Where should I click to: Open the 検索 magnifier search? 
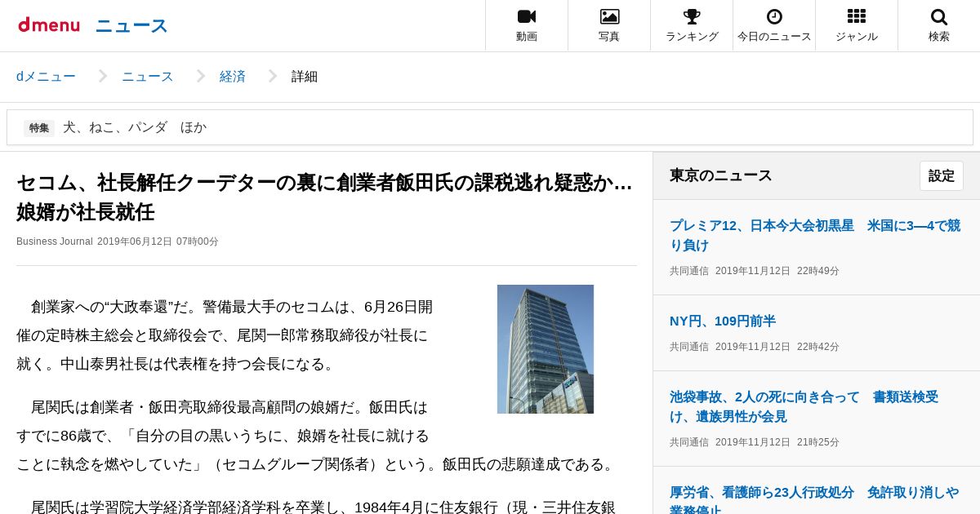(939, 25)
